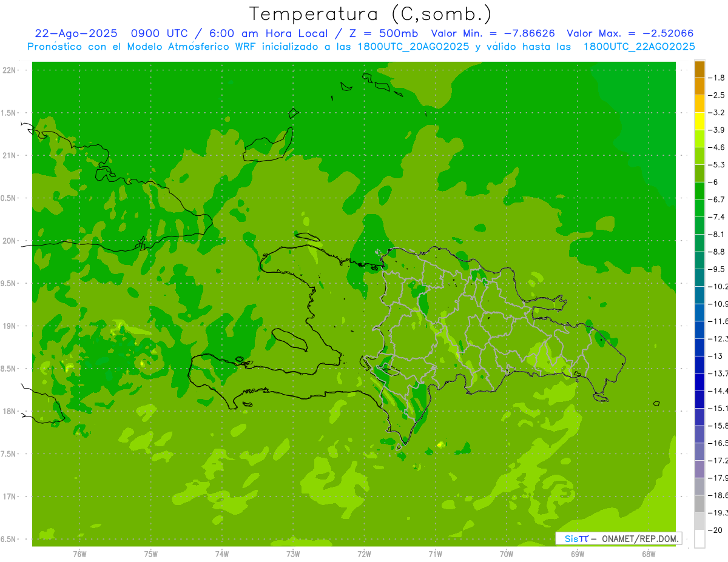The height and width of the screenshot is (562, 728).
Task: Click the "72W" longitude label
Action: tap(364, 554)
